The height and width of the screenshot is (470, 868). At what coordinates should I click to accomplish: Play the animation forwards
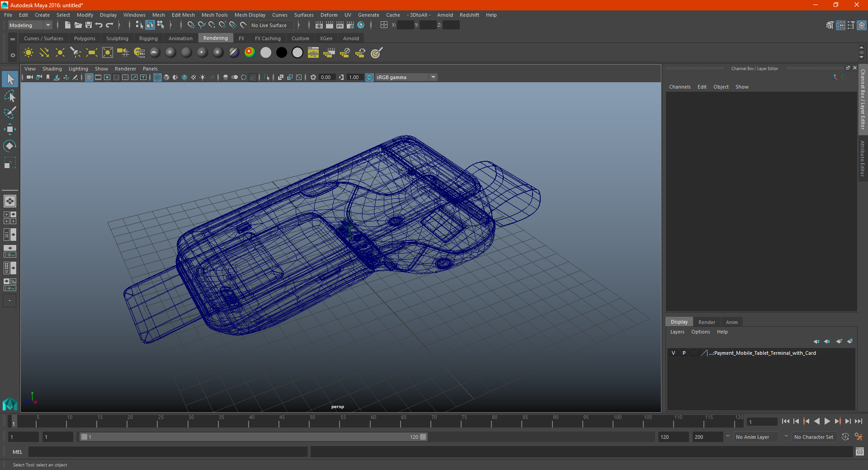point(827,421)
